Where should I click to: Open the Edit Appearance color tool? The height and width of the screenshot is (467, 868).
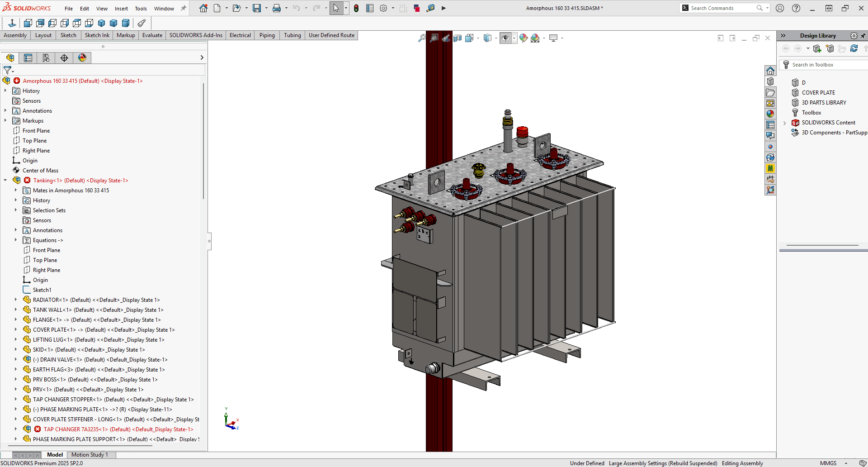point(524,38)
